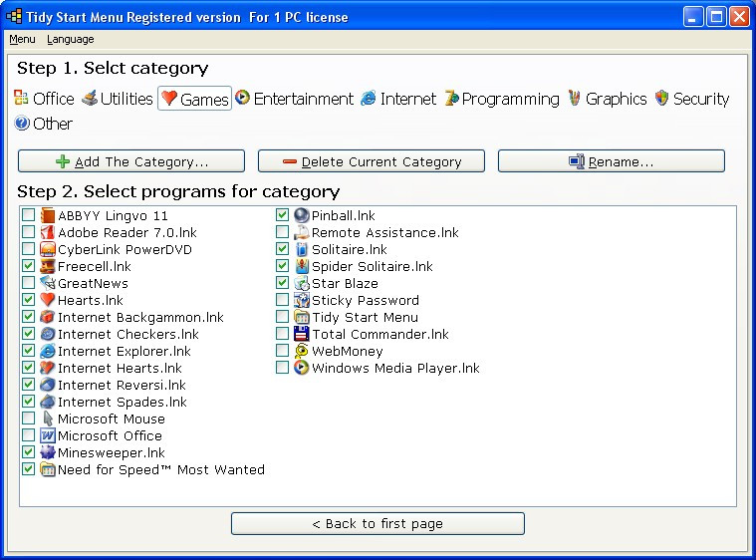Select the Internet Hearts.lnk text
This screenshot has height=560, width=756.
click(121, 368)
